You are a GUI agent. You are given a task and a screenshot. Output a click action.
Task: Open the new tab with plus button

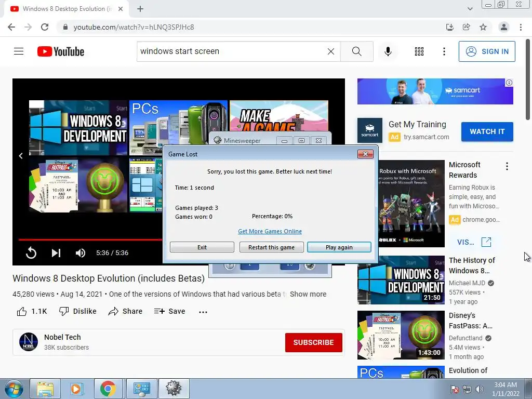pos(140,9)
